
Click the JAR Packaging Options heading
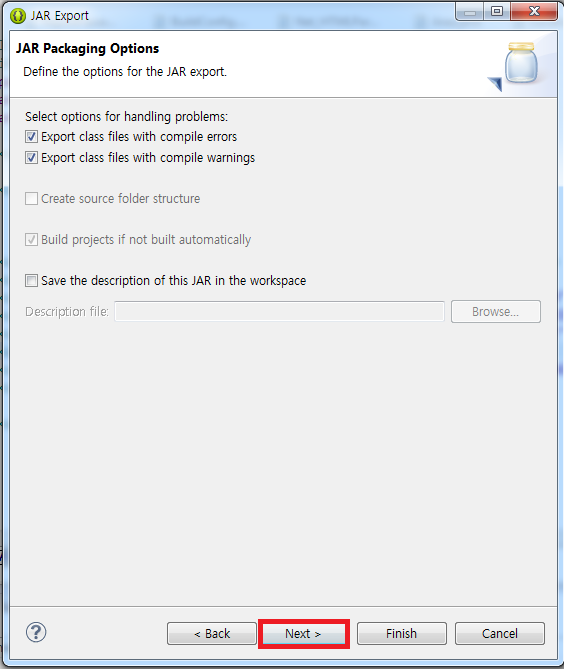point(87,49)
